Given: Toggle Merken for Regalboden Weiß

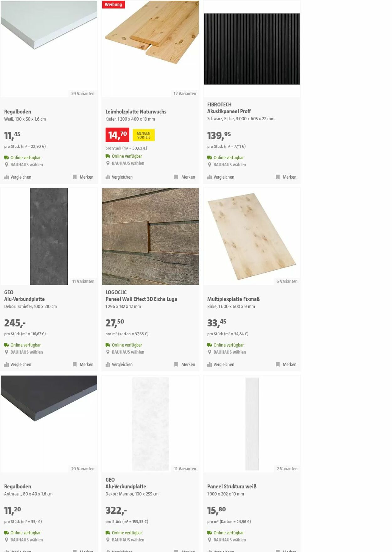Looking at the screenshot, I should (x=83, y=177).
